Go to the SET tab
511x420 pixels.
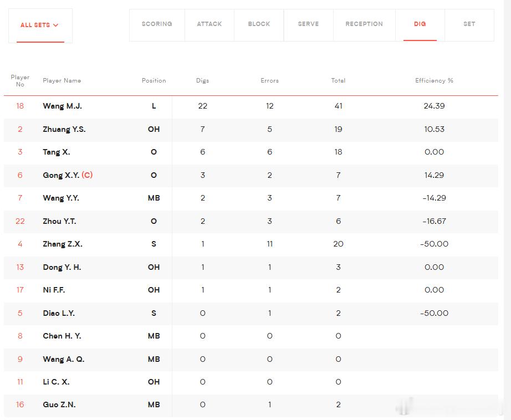pos(469,24)
